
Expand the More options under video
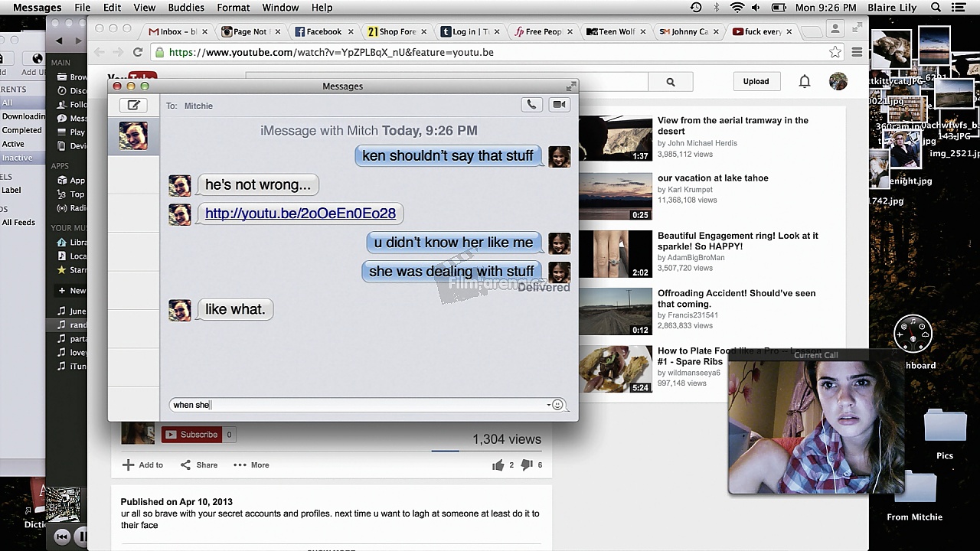[x=251, y=465]
